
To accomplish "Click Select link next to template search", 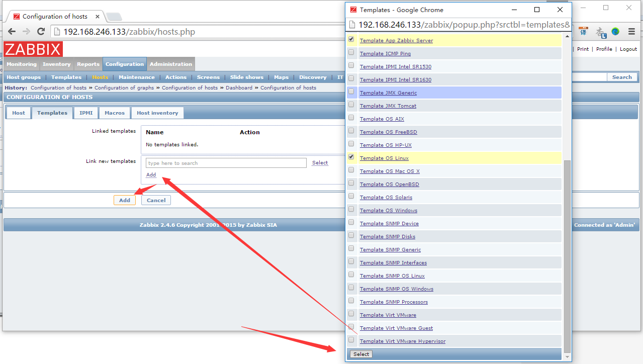I will tap(320, 163).
